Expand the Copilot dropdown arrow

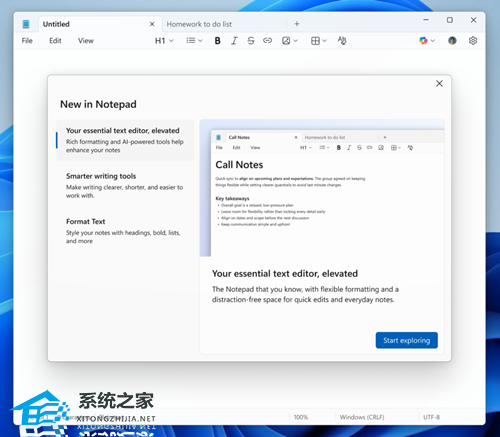[x=433, y=41]
